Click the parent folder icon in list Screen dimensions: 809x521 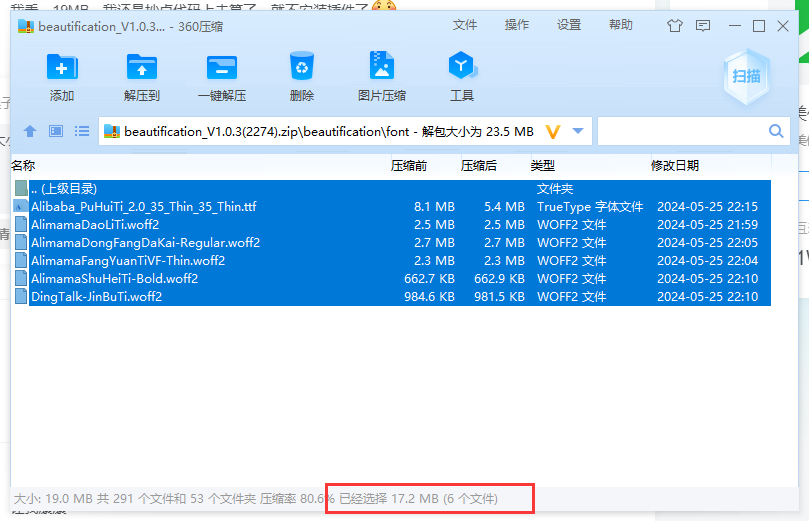(21, 188)
